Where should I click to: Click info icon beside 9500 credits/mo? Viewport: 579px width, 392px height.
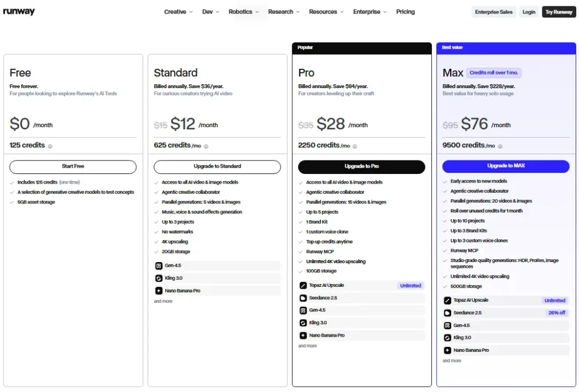pos(500,146)
